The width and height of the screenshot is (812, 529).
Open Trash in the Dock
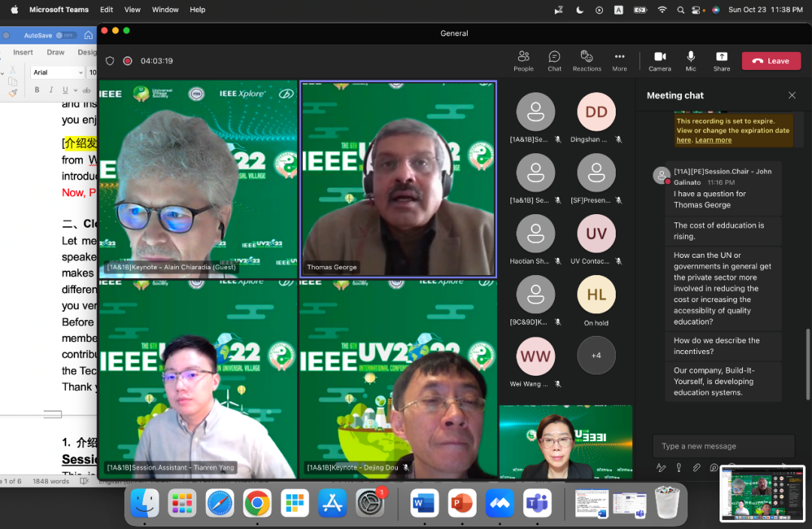coord(667,503)
